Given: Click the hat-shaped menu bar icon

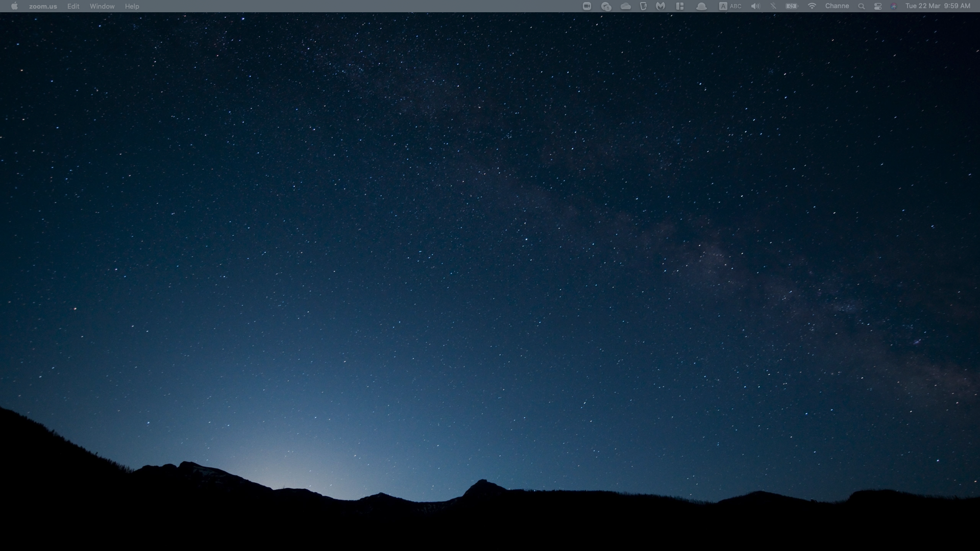Looking at the screenshot, I should tap(701, 6).
